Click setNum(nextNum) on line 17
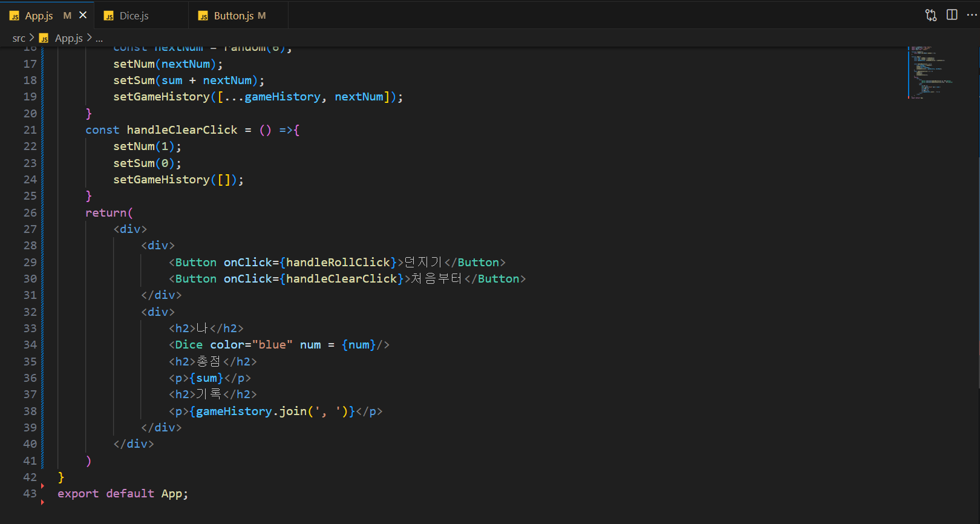Image resolution: width=980 pixels, height=524 pixels. point(168,64)
